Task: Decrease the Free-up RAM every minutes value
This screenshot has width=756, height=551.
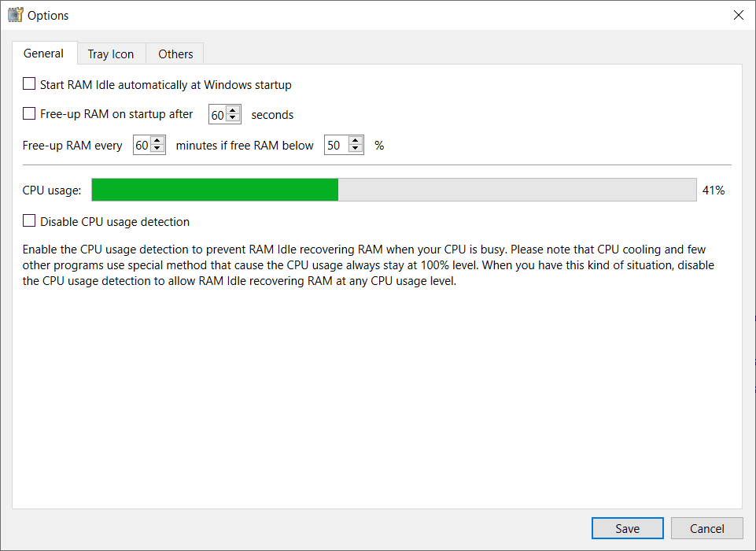Action: click(157, 149)
